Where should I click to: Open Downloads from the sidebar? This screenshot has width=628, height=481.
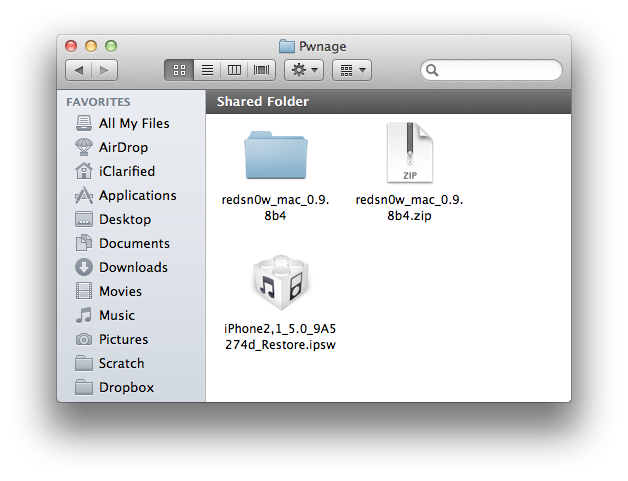[x=133, y=268]
